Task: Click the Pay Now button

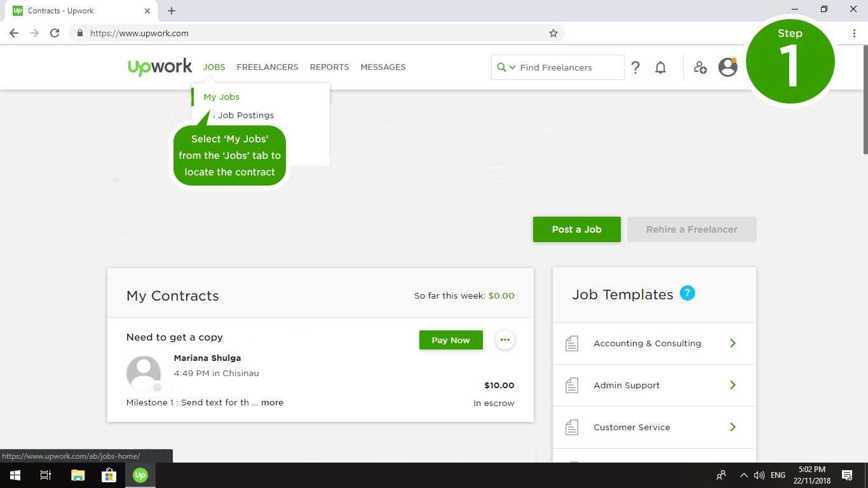Action: pyautogui.click(x=451, y=340)
